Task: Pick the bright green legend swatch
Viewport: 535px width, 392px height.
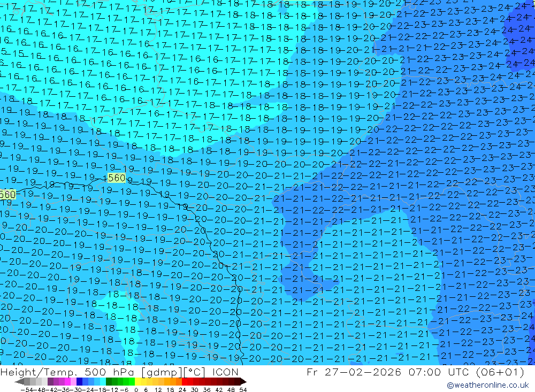Action: (x=132, y=382)
